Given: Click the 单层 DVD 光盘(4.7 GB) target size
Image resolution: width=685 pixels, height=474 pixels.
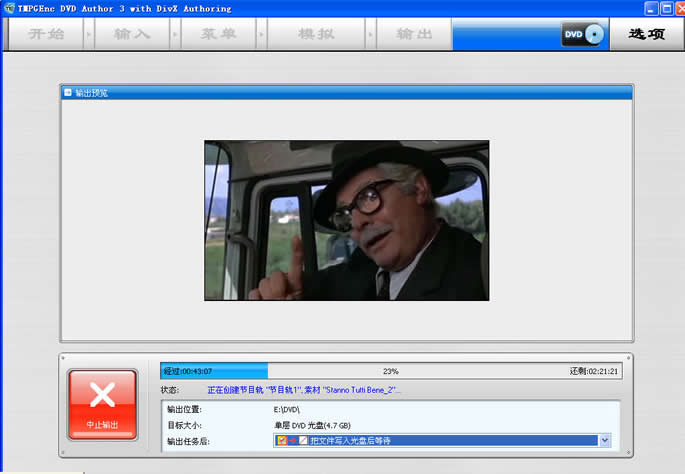Looking at the screenshot, I should click(312, 426).
